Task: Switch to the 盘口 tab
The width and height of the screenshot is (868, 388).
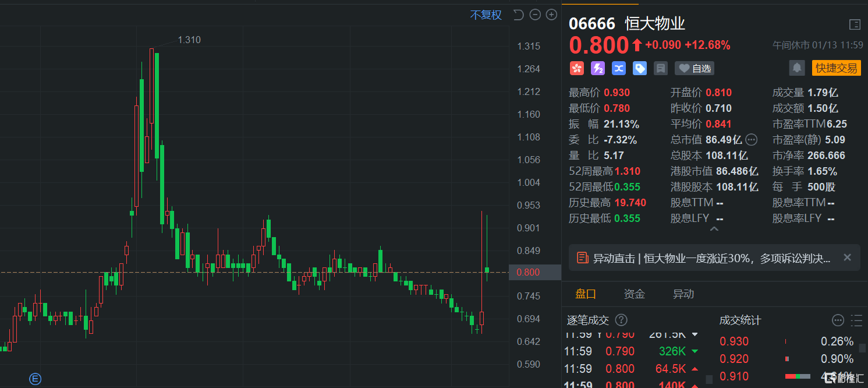Action: click(x=586, y=294)
